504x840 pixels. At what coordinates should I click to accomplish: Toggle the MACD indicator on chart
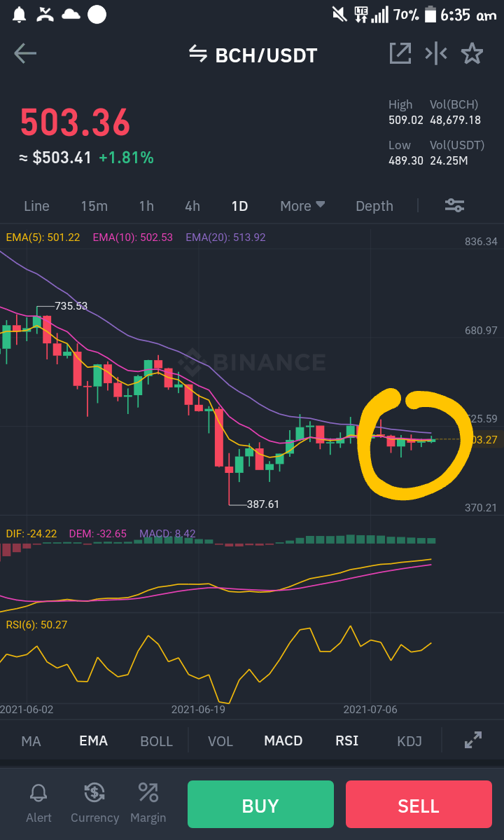point(283,741)
